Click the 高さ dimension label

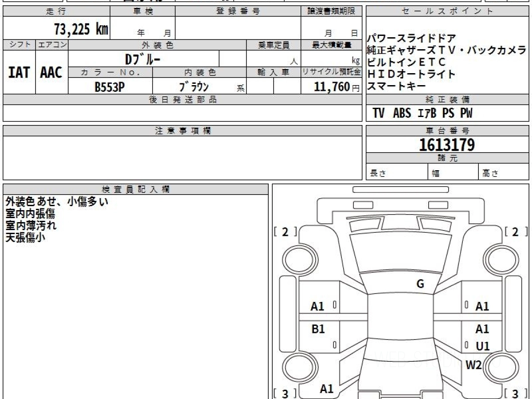tap(491, 174)
